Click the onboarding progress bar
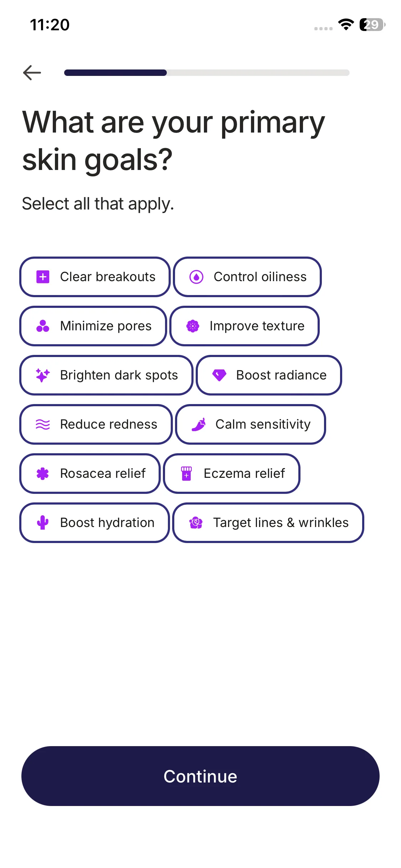The image size is (401, 868). 207,73
